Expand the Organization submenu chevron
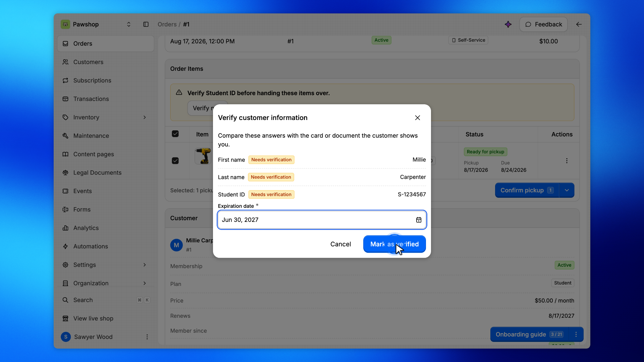 tap(145, 283)
